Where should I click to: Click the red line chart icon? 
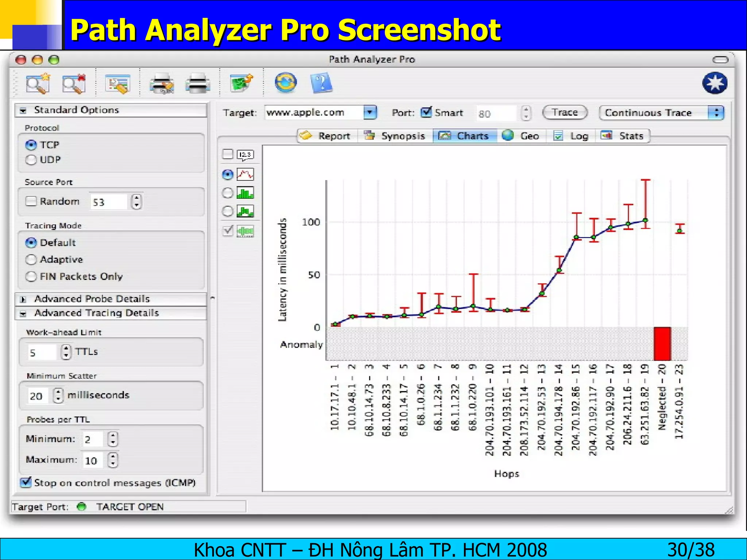click(245, 175)
